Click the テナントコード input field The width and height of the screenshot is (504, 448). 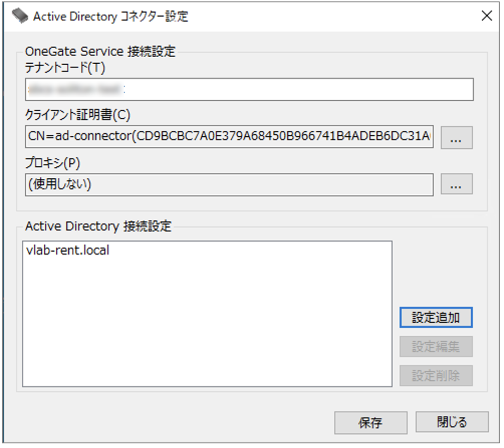click(x=249, y=90)
